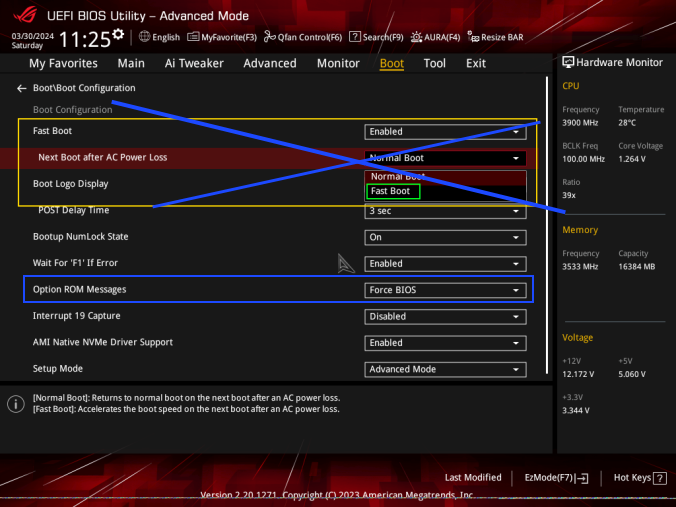Image resolution: width=676 pixels, height=507 pixels.
Task: Click the memory frequency 3533 MHz value
Action: [580, 267]
